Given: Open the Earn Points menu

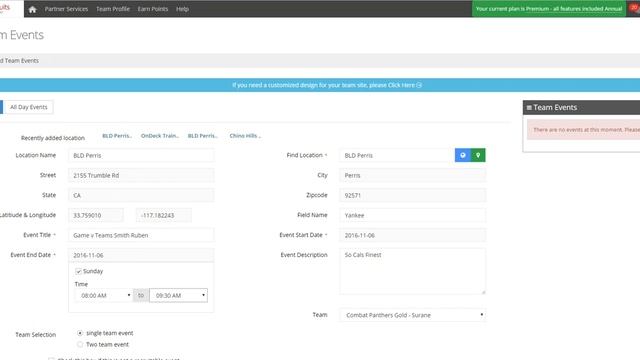Looking at the screenshot, I should coord(153,9).
